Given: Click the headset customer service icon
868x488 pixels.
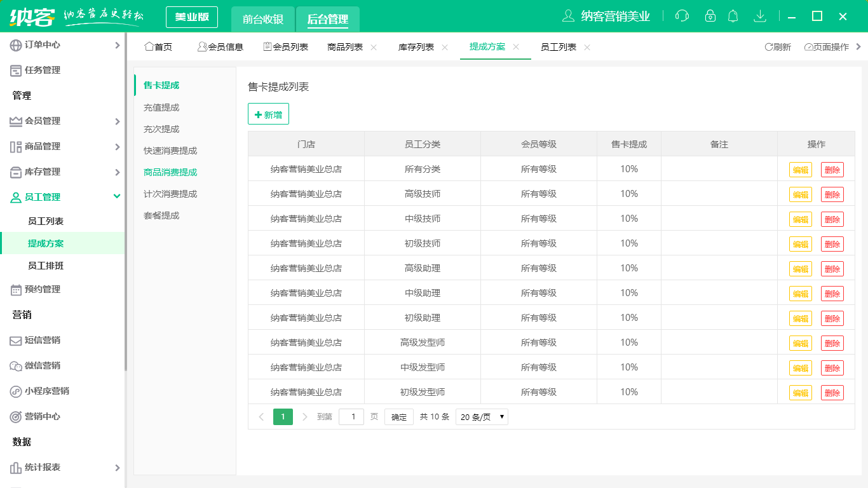Looking at the screenshot, I should click(681, 15).
